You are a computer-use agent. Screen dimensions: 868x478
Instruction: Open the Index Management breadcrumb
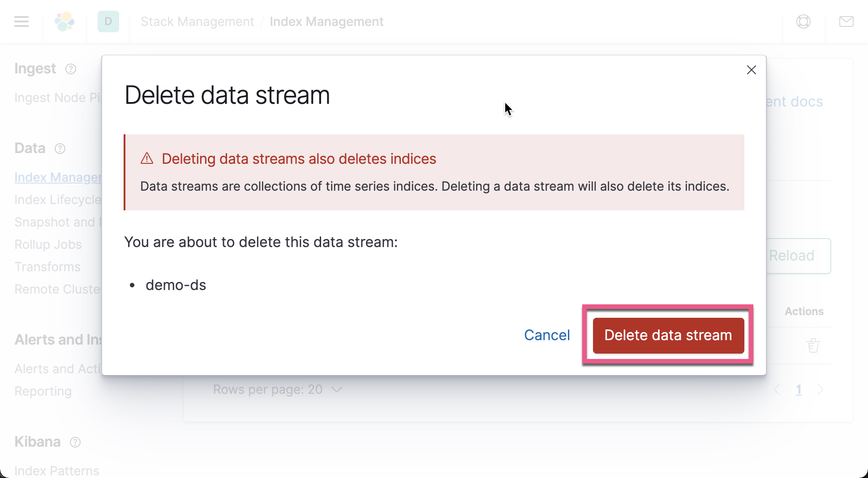tap(327, 21)
